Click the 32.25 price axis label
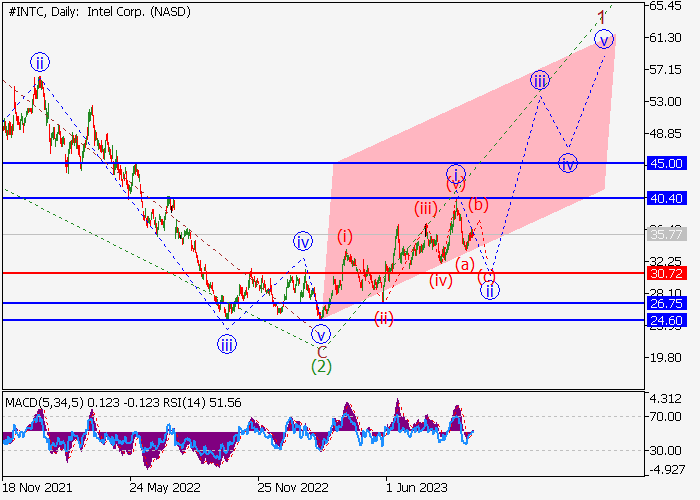This screenshot has height=500, width=700. point(666,261)
